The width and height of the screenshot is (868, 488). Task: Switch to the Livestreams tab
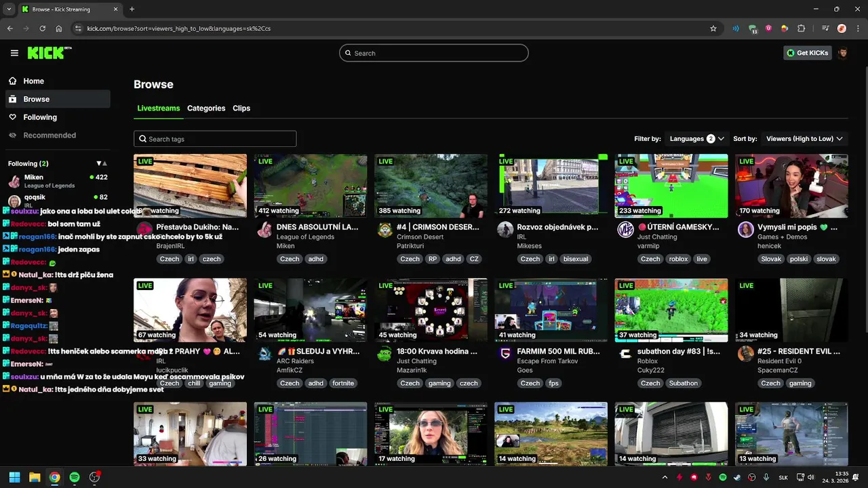[159, 108]
